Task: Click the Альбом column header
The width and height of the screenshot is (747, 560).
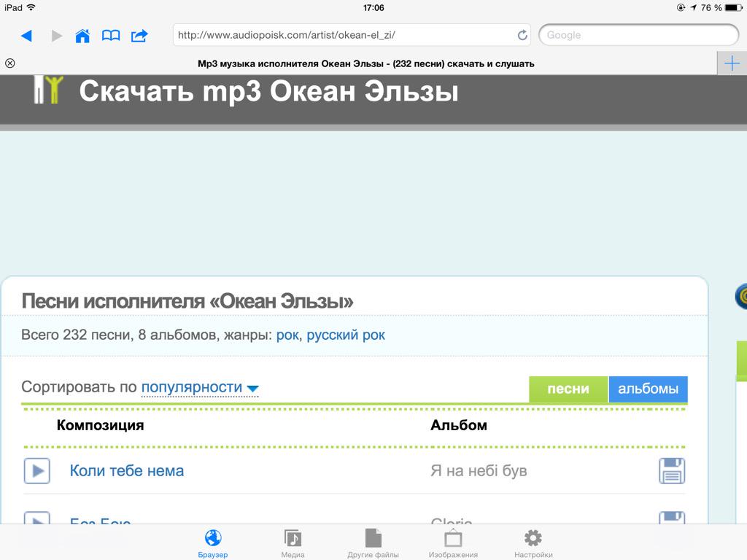Action: [459, 425]
